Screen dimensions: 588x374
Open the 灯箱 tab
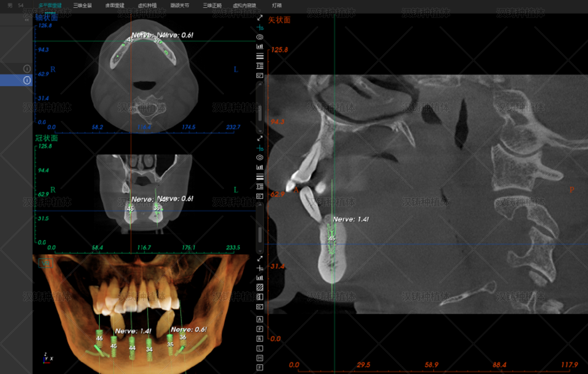pyautogui.click(x=276, y=6)
